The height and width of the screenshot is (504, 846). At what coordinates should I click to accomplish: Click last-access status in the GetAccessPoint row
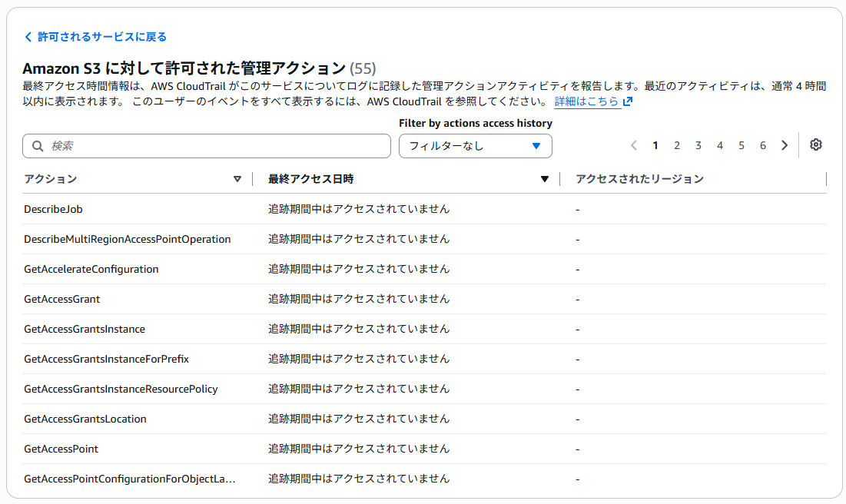point(359,449)
